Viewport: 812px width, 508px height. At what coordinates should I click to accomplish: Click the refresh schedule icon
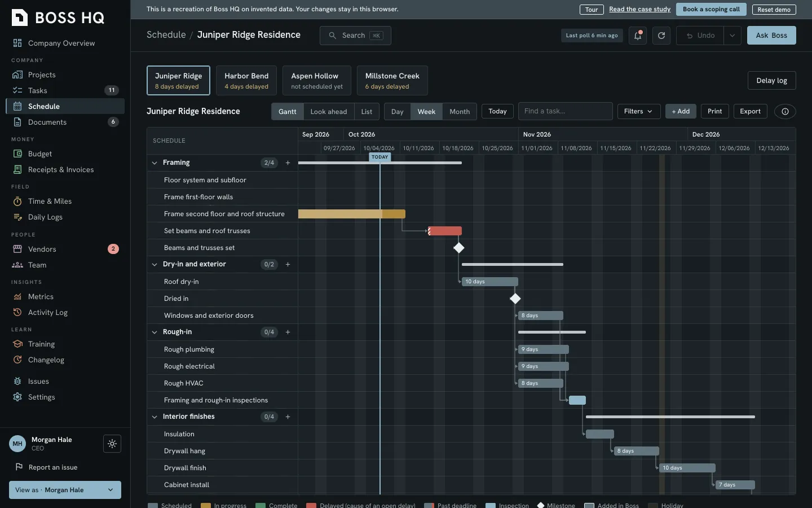pos(661,36)
